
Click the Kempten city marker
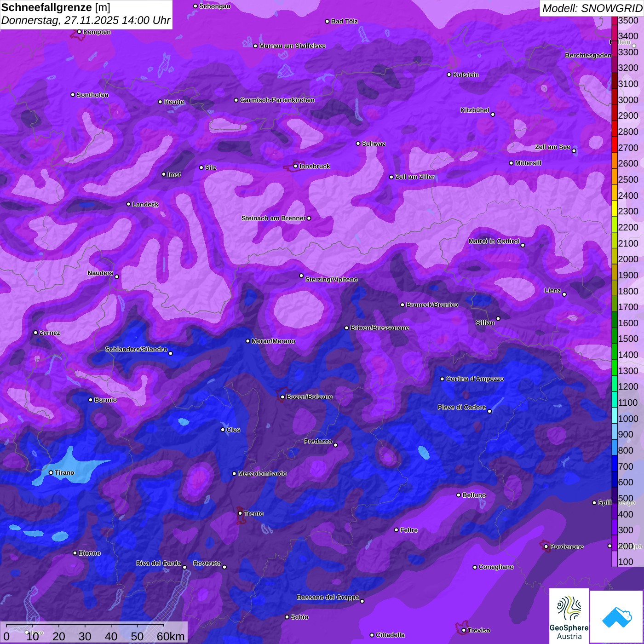(x=79, y=32)
